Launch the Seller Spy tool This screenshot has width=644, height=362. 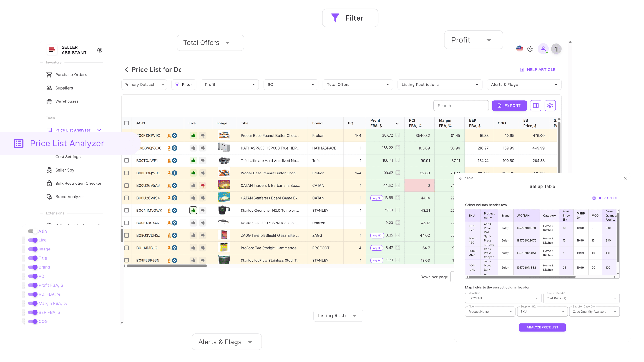pos(65,170)
